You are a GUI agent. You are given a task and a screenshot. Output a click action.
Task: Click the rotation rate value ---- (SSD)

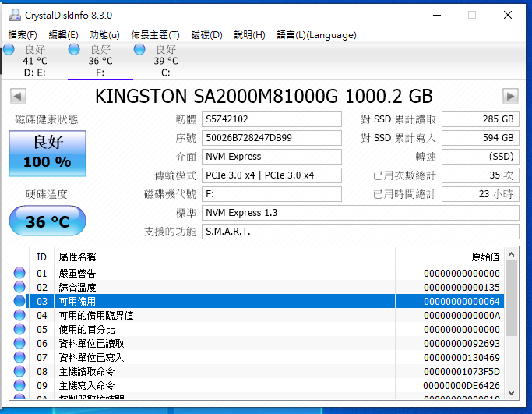pyautogui.click(x=481, y=157)
